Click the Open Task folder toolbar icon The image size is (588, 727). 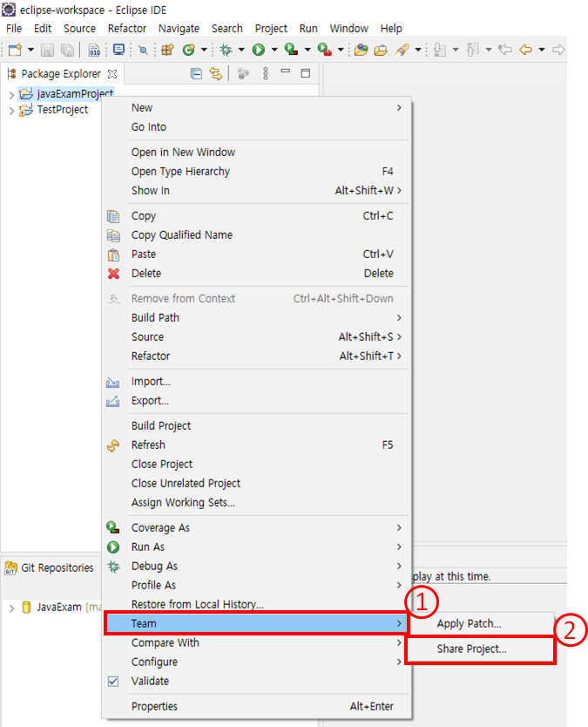pos(381,50)
